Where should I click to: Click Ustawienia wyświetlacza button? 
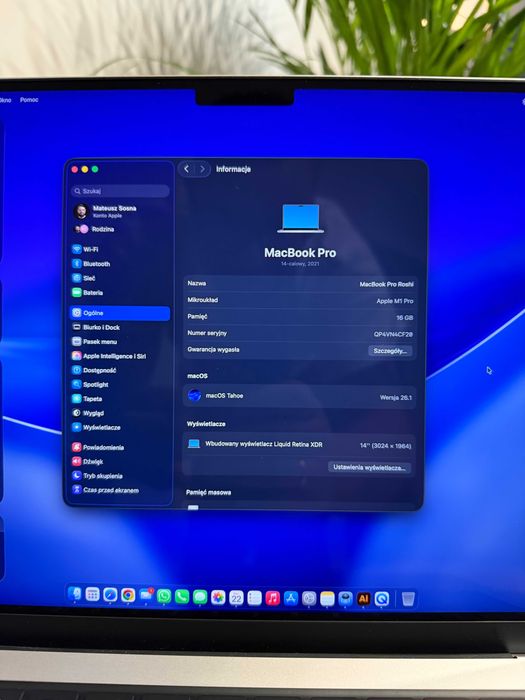(x=369, y=467)
